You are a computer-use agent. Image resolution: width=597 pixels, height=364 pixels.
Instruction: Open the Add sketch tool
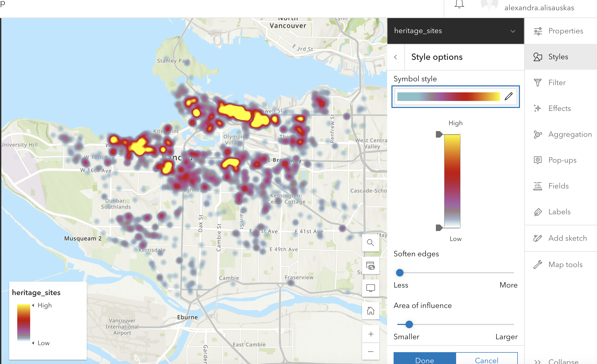point(561,238)
